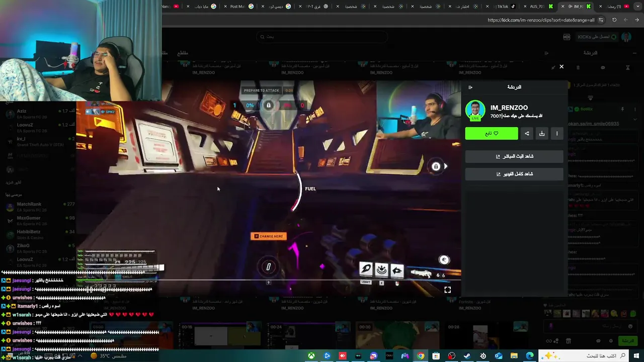Image resolution: width=644 pixels, height=362 pixels.
Task: Open the ZikoG recommended channel
Action: [40, 248]
